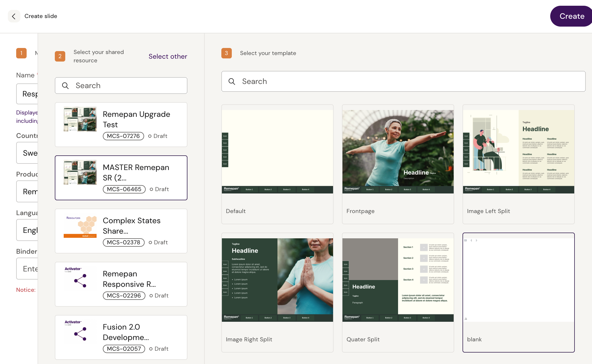
Task: Select the blank template
Action: 518,280
